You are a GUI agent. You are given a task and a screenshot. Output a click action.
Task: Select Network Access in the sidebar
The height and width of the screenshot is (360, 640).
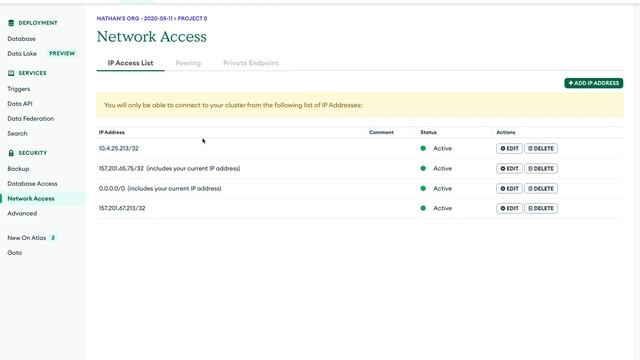[31, 198]
